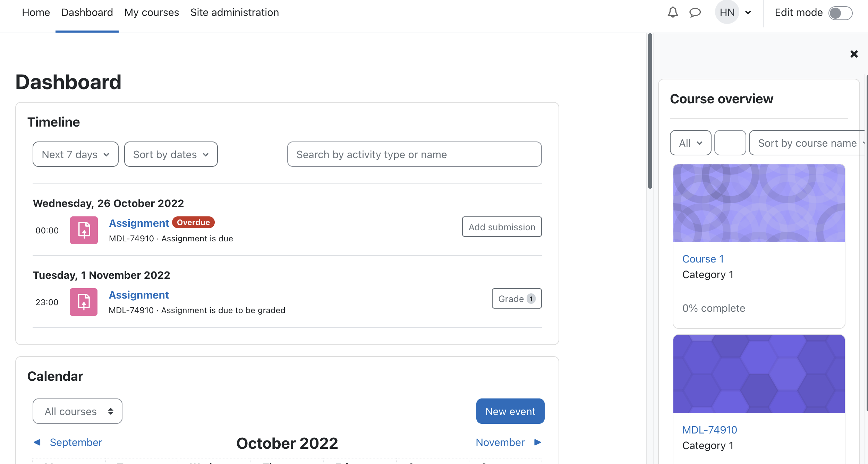Open the messaging speech bubble icon
This screenshot has height=464, width=868.
coord(695,12)
